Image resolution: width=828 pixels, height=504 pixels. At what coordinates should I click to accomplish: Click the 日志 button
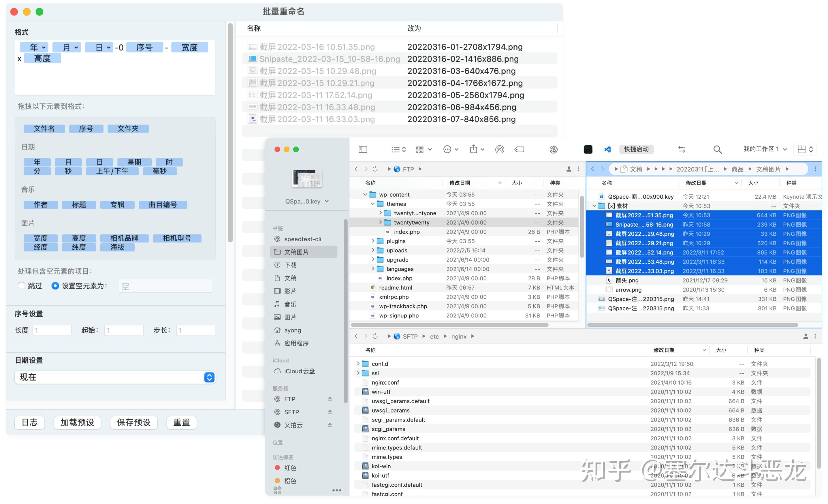pos(30,422)
